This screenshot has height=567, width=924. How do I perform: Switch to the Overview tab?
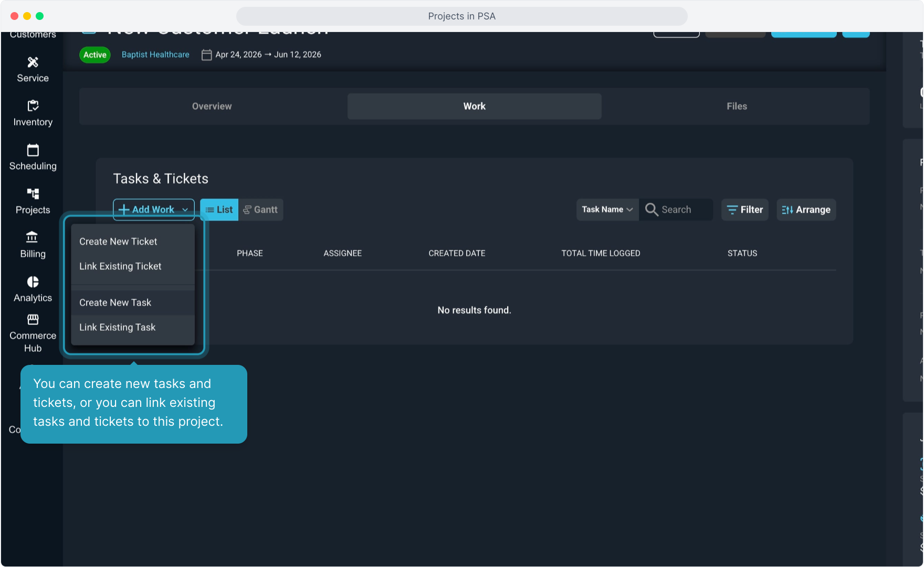[212, 106]
